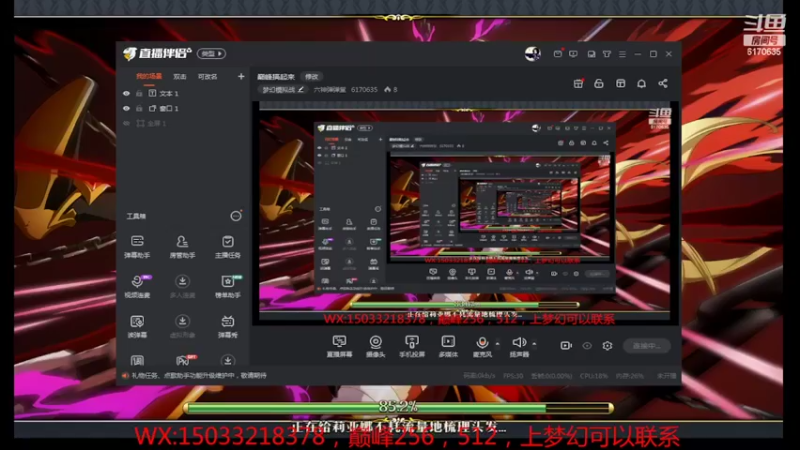Click the download icon right of the PK tool

[228, 360]
